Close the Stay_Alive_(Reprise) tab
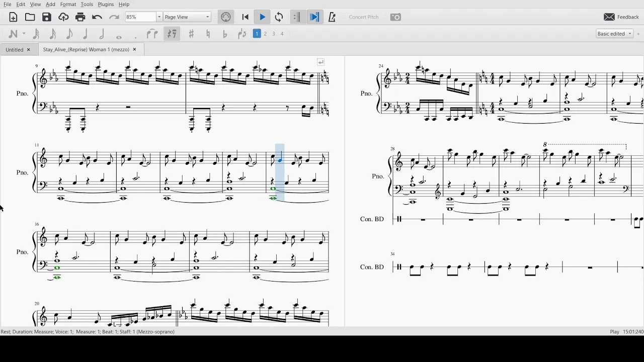 coord(134,49)
